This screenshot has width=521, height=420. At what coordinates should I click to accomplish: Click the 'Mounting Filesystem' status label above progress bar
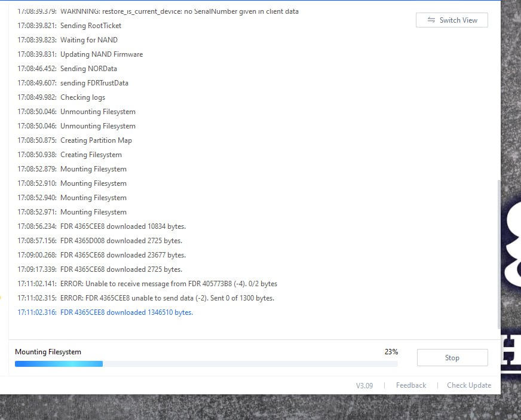pyautogui.click(x=48, y=351)
